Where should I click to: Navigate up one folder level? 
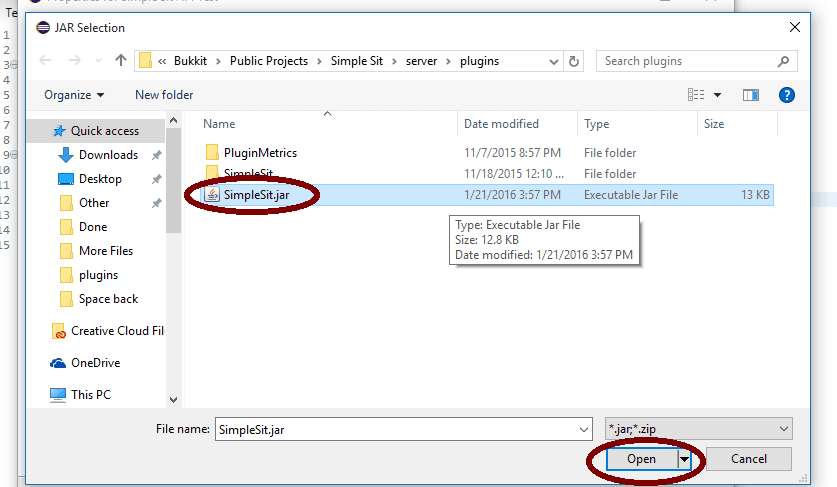pyautogui.click(x=121, y=60)
